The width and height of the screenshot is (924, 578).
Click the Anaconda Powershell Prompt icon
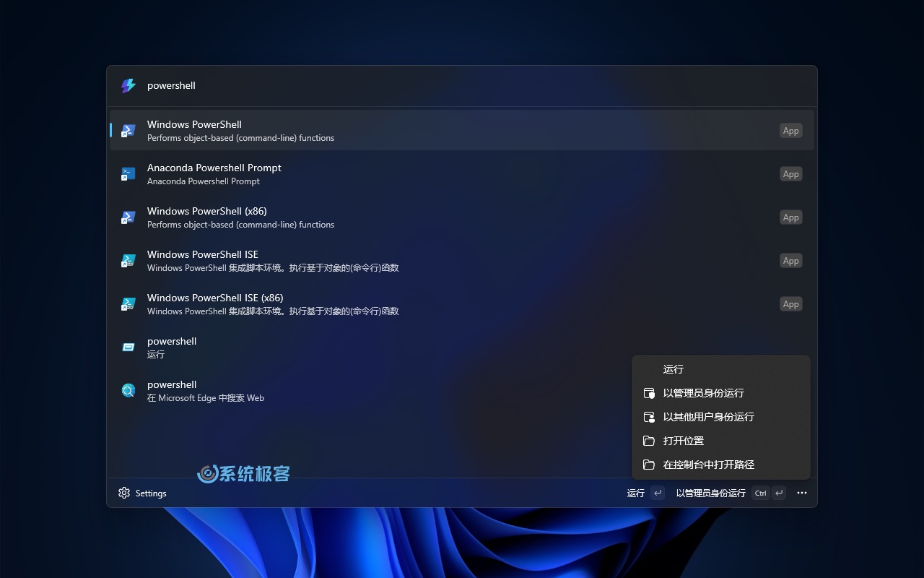pos(128,174)
